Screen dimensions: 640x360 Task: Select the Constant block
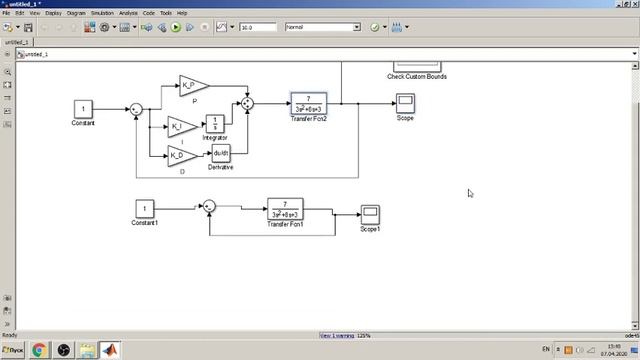[x=83, y=109]
